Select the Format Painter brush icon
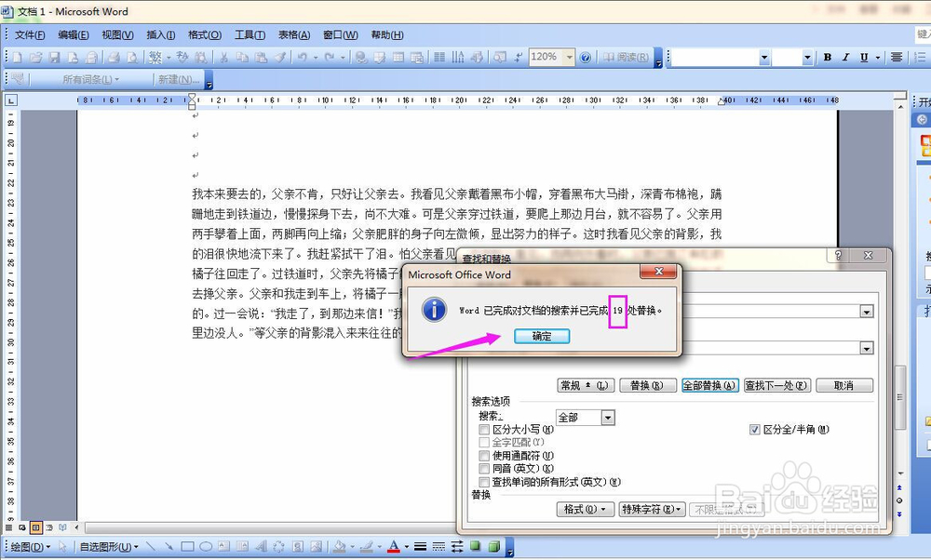931x560 pixels. (x=279, y=58)
